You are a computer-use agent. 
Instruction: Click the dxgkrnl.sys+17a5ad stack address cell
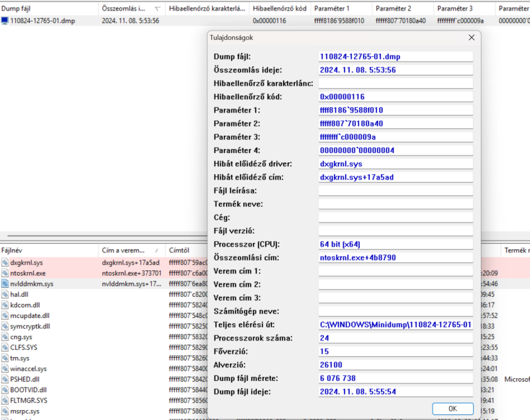point(131,262)
